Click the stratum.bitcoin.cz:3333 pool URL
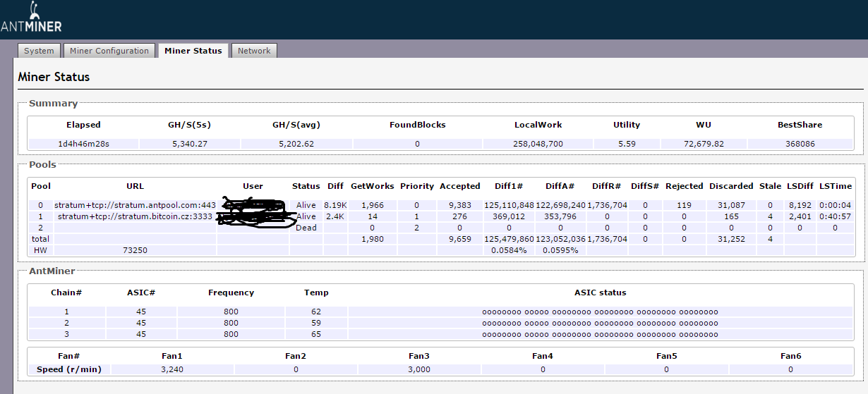This screenshot has width=868, height=394. pyautogui.click(x=135, y=216)
